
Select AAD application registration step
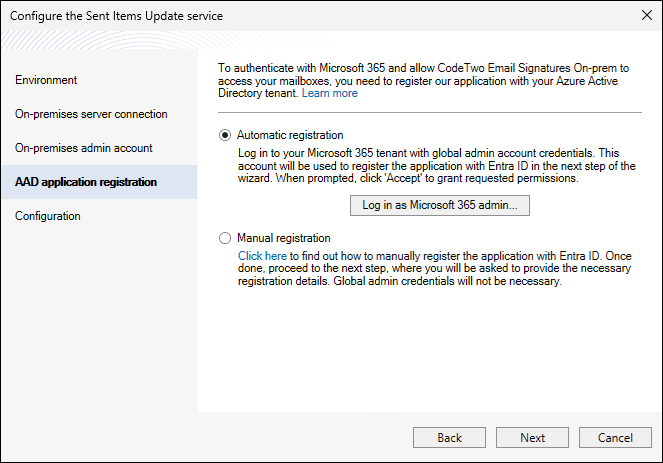click(x=86, y=182)
